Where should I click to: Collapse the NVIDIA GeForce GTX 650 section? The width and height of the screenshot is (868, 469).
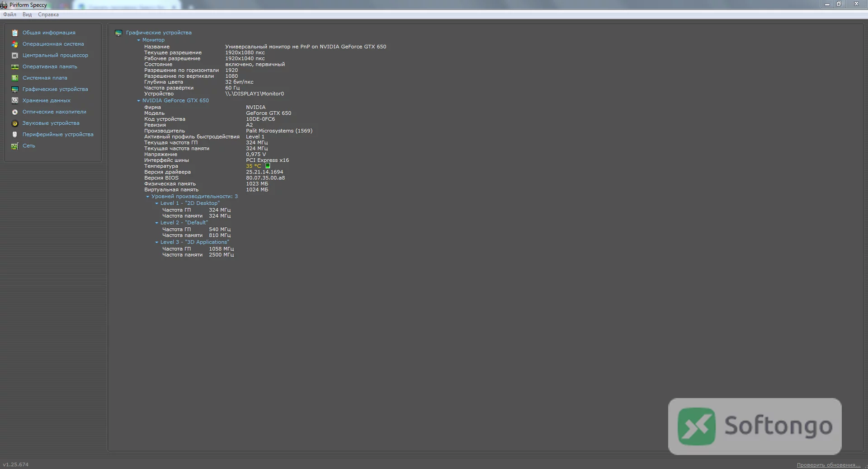139,101
